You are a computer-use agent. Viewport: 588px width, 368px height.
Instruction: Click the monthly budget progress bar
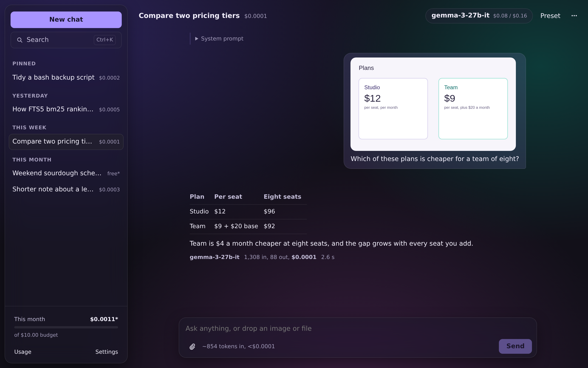66,327
